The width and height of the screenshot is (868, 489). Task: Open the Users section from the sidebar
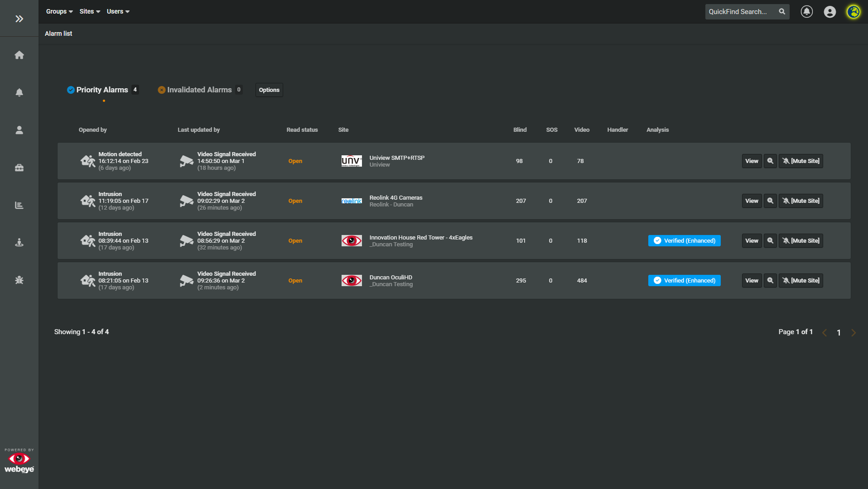pyautogui.click(x=19, y=130)
